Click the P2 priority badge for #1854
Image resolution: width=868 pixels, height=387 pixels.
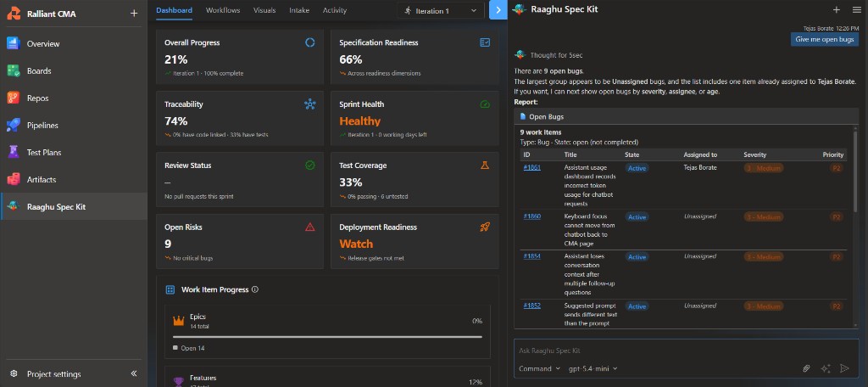[x=837, y=256]
